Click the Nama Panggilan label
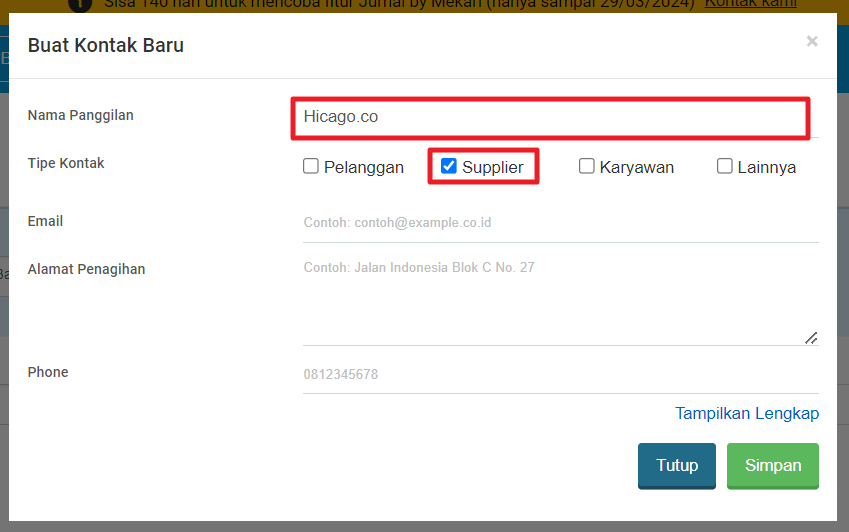The height and width of the screenshot is (532, 849). click(x=81, y=115)
